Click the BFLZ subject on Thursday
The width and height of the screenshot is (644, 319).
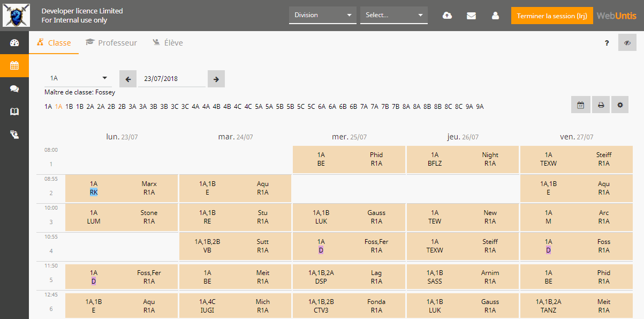point(435,164)
